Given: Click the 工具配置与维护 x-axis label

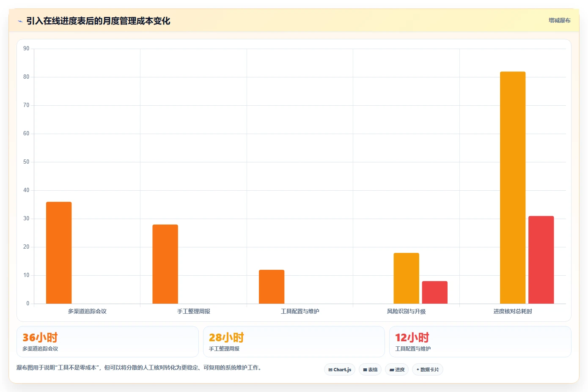Looking at the screenshot, I should (300, 311).
